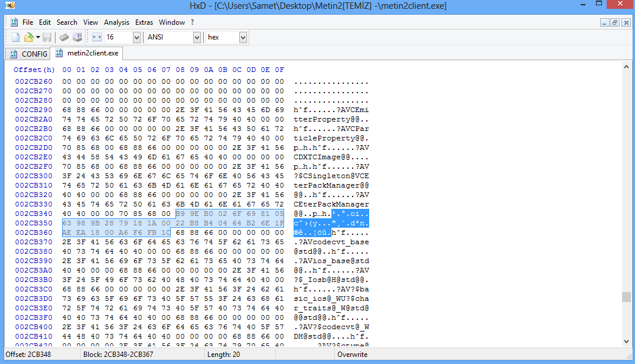Minimize the inner document window
The height and width of the screenshot is (364, 635).
[x=604, y=22]
